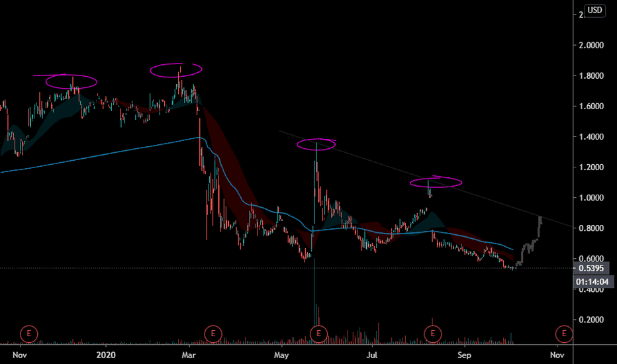Click the Jul time axis label
Image resolution: width=617 pixels, height=364 pixels.
[x=371, y=355]
